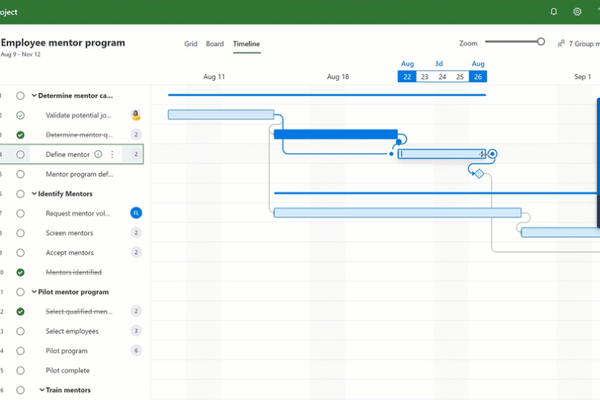600x400 pixels.
Task: Switch to the Grid tab
Action: (x=191, y=44)
